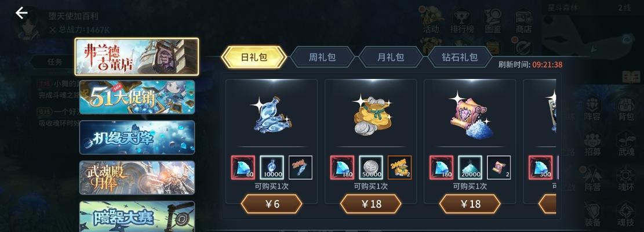Viewport: 644px width, 232px height.
Task: Select the 日礼包 daily pack tab
Action: 254,57
